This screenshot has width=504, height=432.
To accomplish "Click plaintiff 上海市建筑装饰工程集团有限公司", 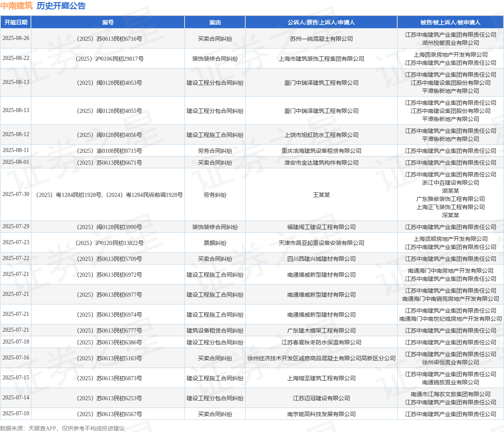I will (x=321, y=59).
